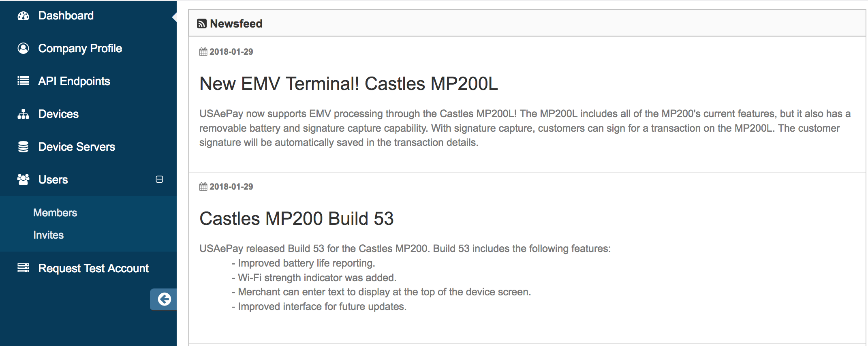Select the Users menu label
Screen dimensions: 868x346
point(53,180)
